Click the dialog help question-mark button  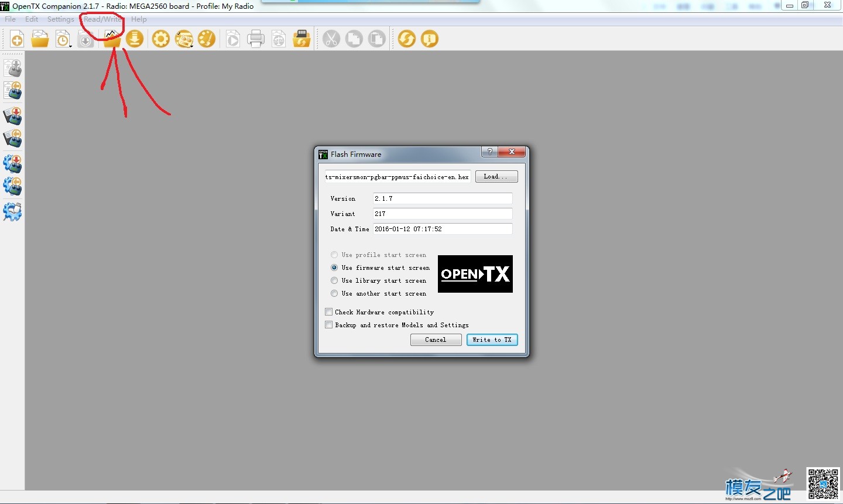[489, 152]
